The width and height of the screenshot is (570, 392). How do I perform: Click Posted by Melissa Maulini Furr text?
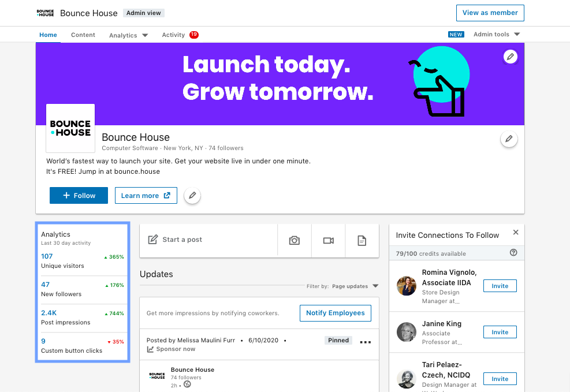click(191, 341)
